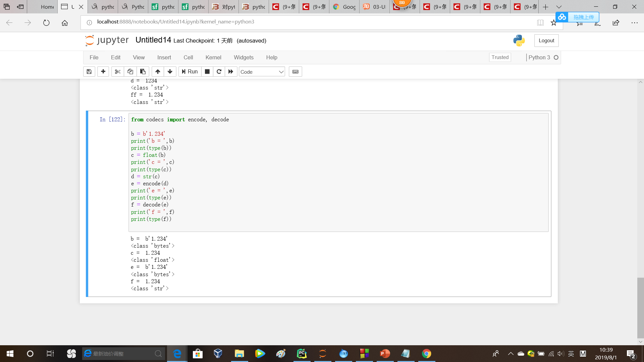Click the notebook title input field

click(153, 40)
